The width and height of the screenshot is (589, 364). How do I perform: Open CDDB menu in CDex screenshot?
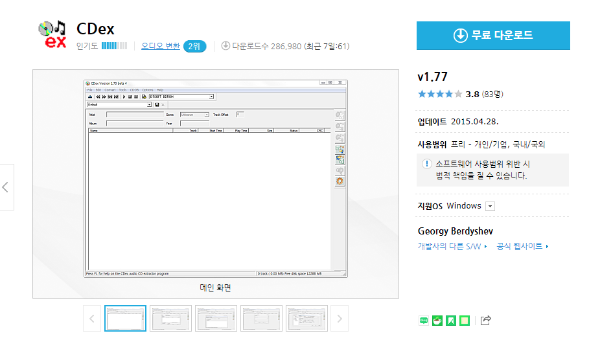pyautogui.click(x=135, y=90)
